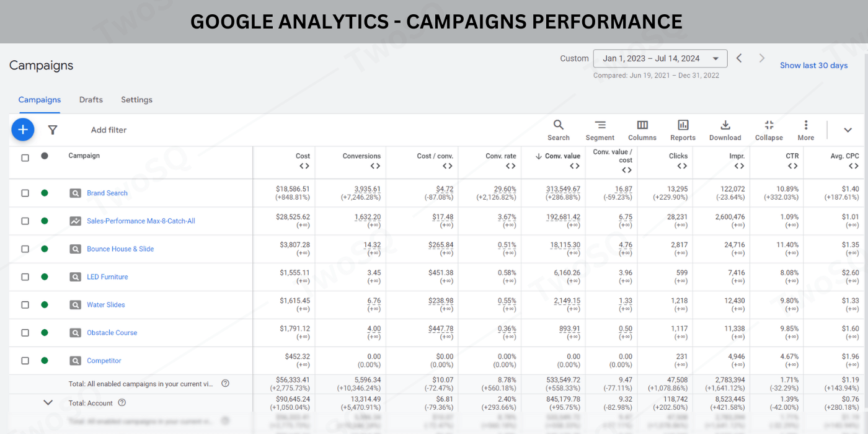Expand the Total: Account row chevron
This screenshot has height=434, width=868.
(48, 402)
